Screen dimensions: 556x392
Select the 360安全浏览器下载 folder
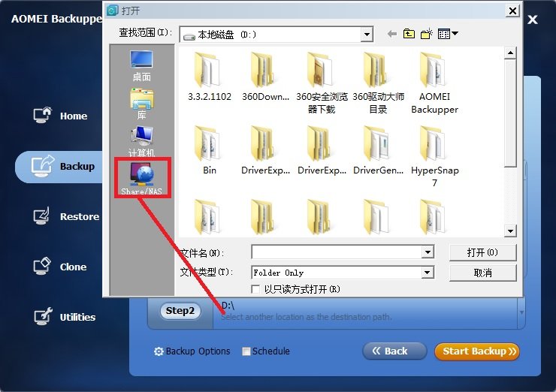[322, 83]
